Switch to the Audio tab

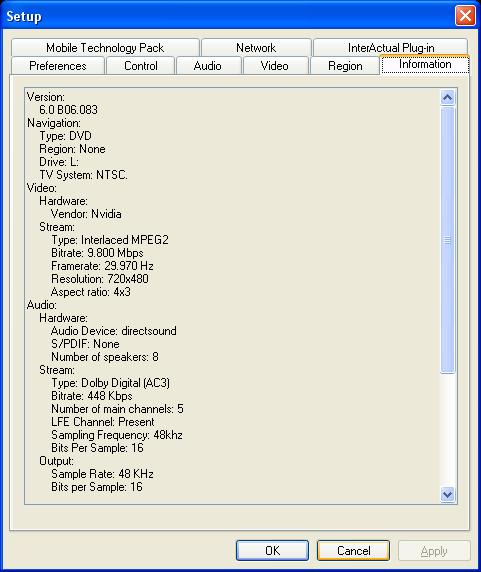coord(207,66)
